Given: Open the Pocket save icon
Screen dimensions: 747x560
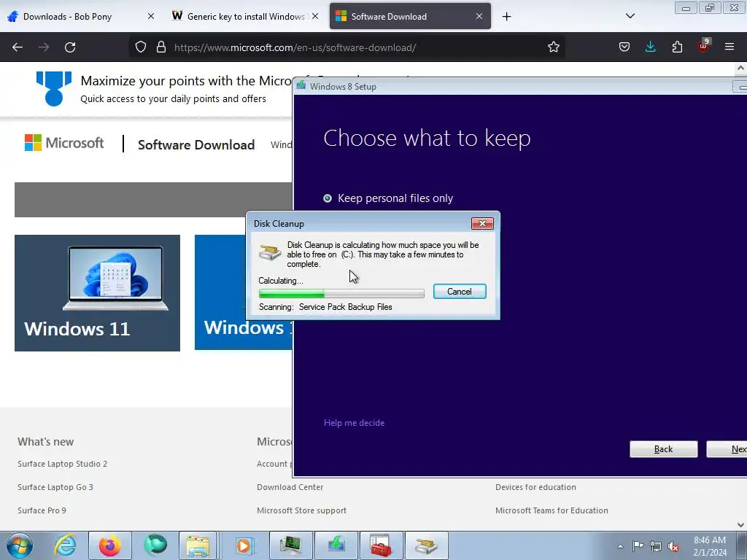Looking at the screenshot, I should [x=624, y=47].
